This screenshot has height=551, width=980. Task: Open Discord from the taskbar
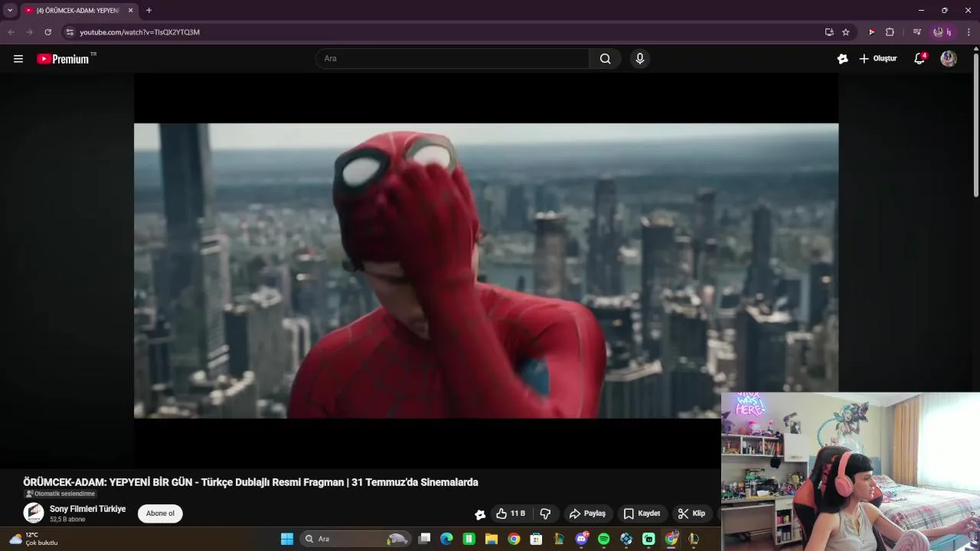(x=581, y=539)
